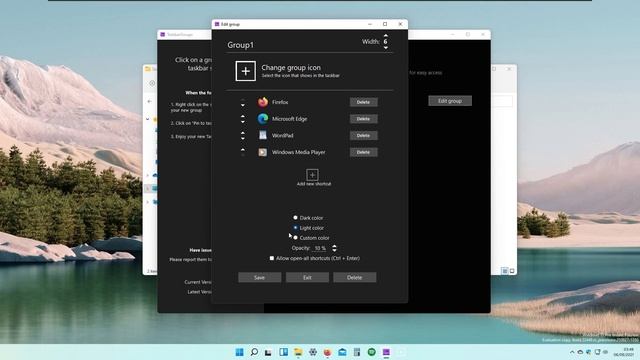640x360 pixels.
Task: Minimize the Edit group window
Action: (370, 24)
